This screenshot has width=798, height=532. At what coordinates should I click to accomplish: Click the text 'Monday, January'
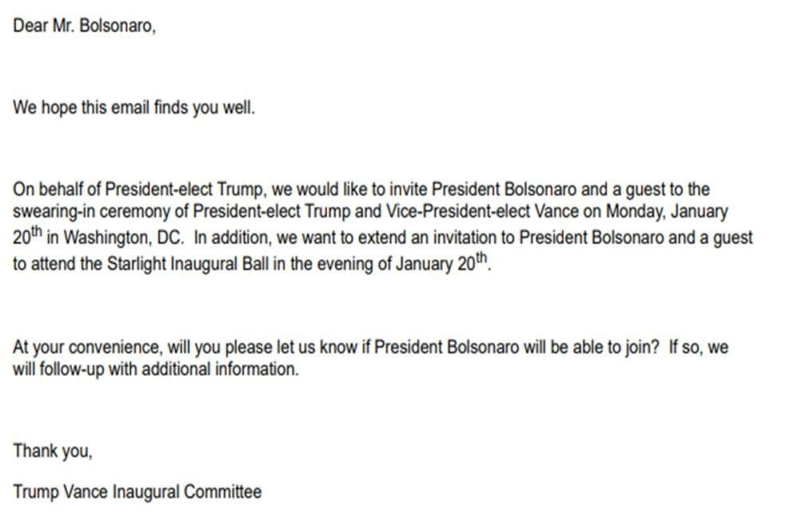pyautogui.click(x=667, y=211)
